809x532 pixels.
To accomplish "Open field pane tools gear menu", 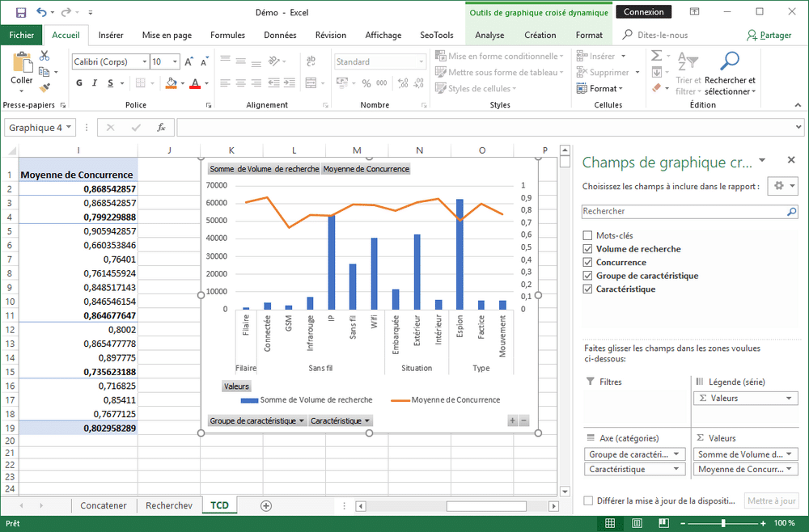I will 782,186.
